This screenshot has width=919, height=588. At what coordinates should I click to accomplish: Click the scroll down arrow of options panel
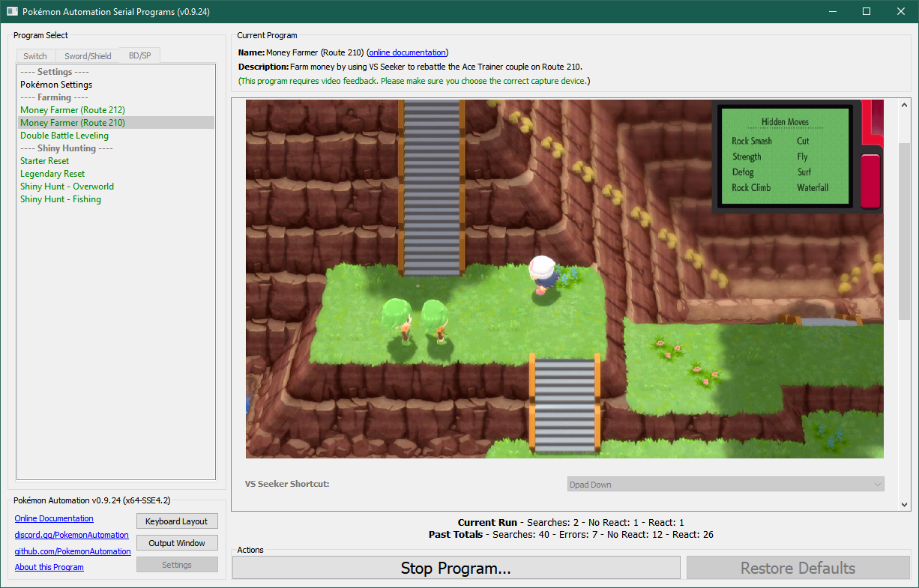coord(905,505)
